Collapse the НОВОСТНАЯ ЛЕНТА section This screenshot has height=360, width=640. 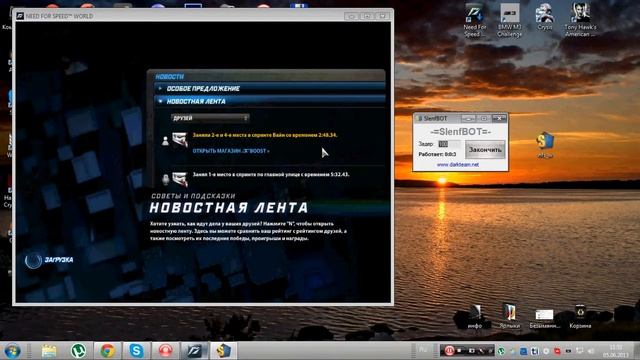point(269,101)
